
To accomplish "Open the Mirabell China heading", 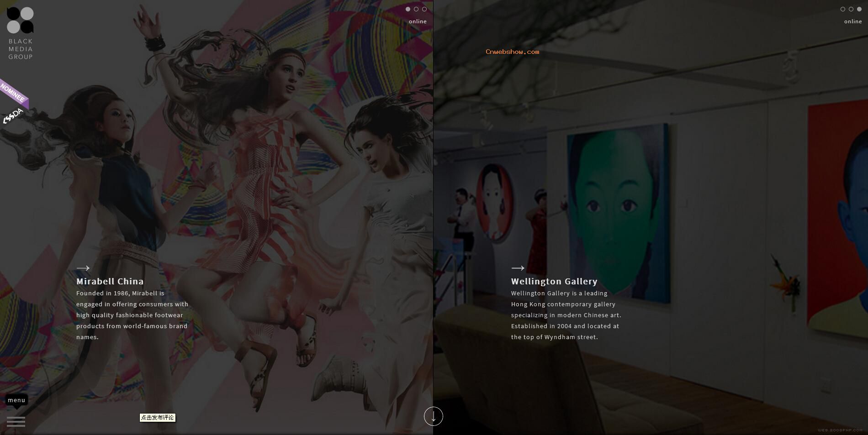I will coord(110,281).
